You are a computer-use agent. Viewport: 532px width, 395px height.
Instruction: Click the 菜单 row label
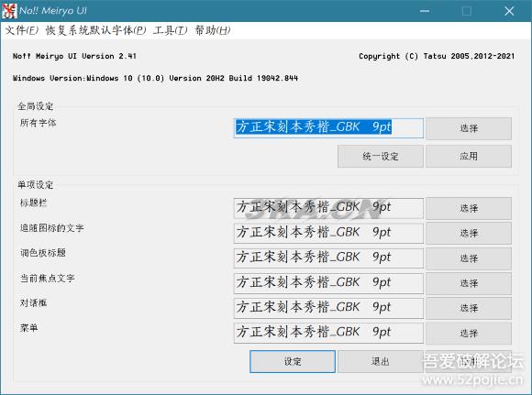click(28, 328)
